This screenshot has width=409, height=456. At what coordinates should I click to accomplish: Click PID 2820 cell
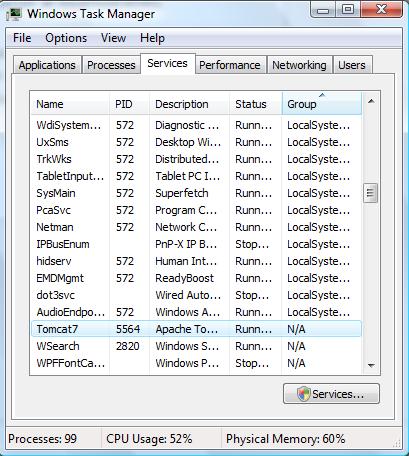coord(128,346)
